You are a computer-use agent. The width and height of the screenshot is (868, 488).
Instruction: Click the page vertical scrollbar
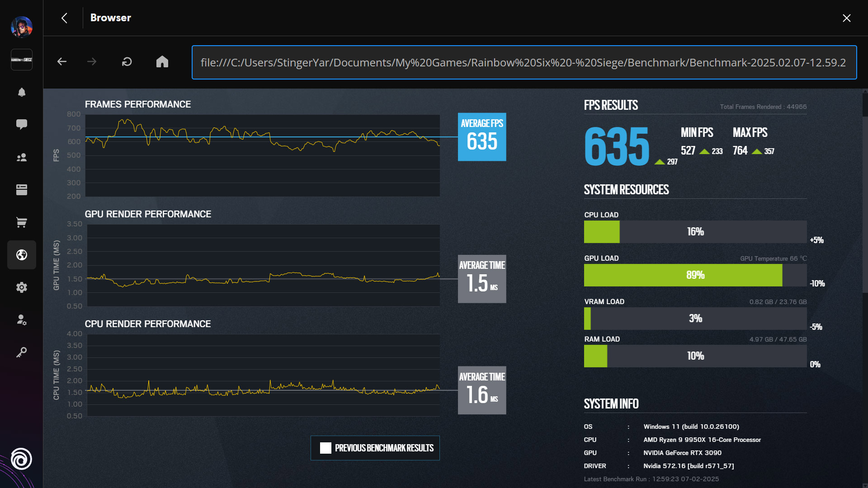coord(864,203)
